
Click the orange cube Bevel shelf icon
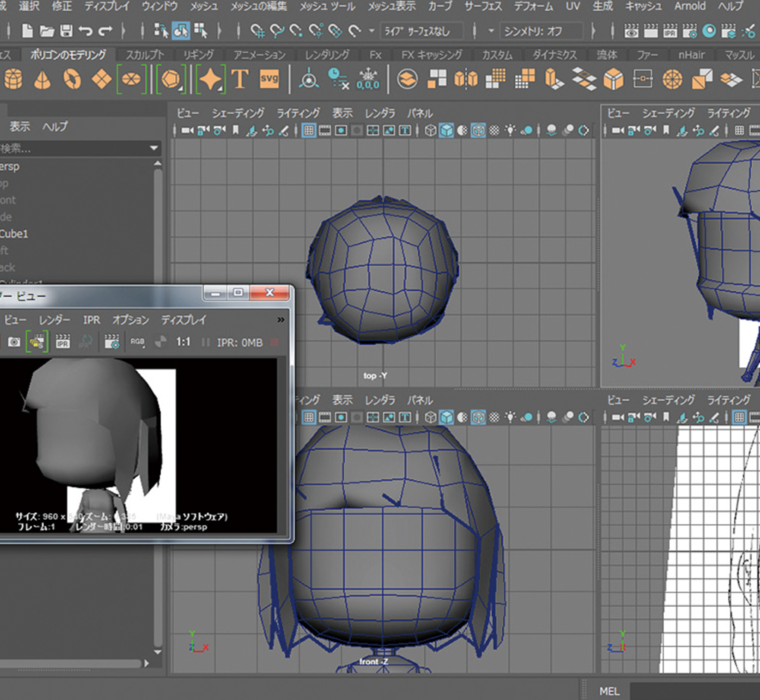click(614, 79)
